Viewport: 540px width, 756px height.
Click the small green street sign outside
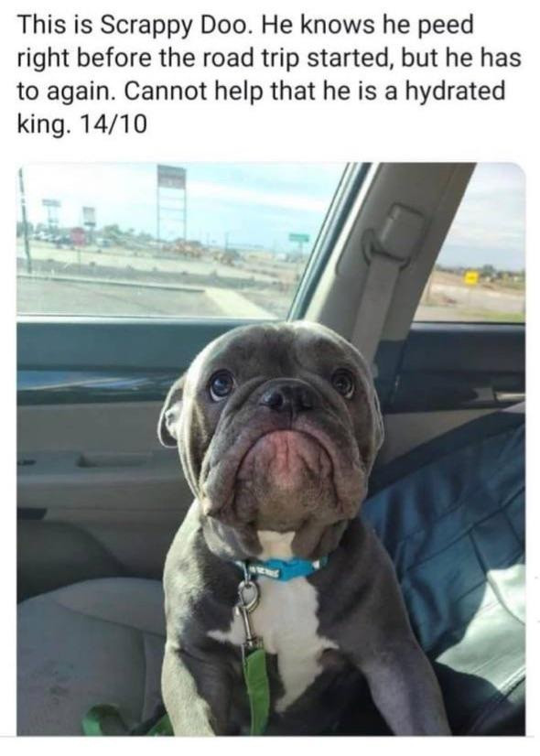tap(299, 237)
